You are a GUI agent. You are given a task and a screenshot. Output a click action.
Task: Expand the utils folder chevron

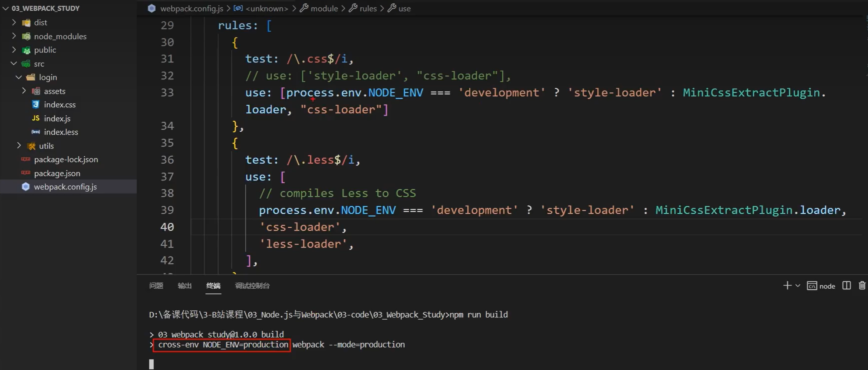click(x=19, y=146)
